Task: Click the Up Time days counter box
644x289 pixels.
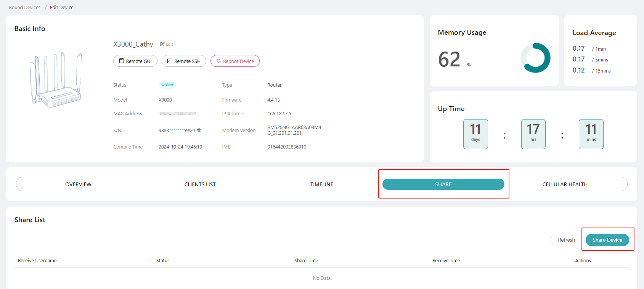Action: click(x=475, y=134)
